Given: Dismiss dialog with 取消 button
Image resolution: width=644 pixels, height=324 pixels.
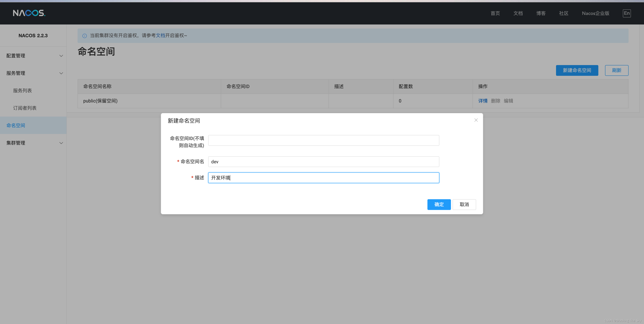Looking at the screenshot, I should click(x=464, y=205).
